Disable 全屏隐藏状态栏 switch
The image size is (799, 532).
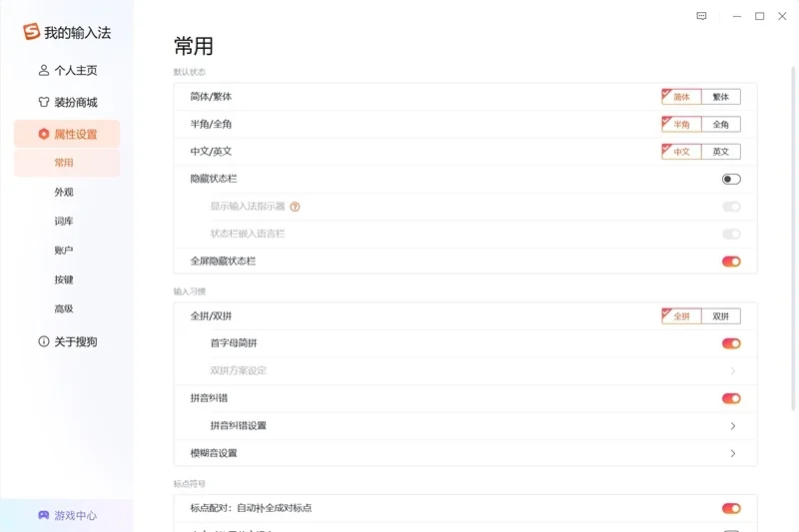pos(731,262)
